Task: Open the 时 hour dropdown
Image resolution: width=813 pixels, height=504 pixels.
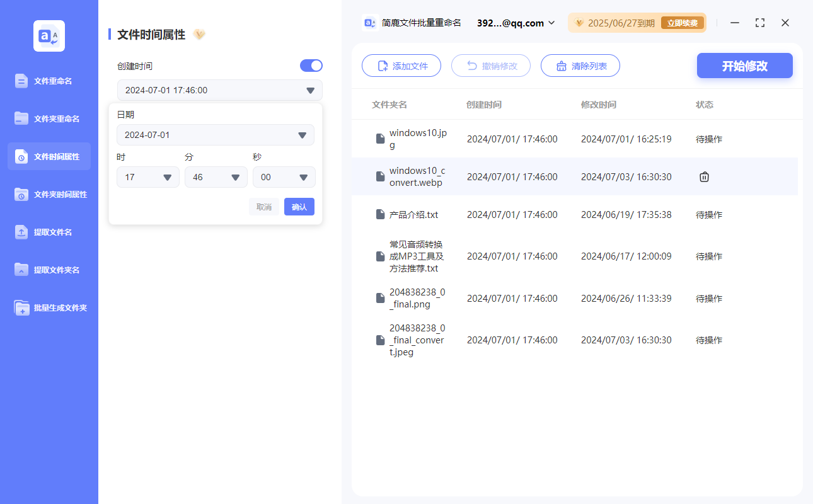Action: (x=148, y=178)
